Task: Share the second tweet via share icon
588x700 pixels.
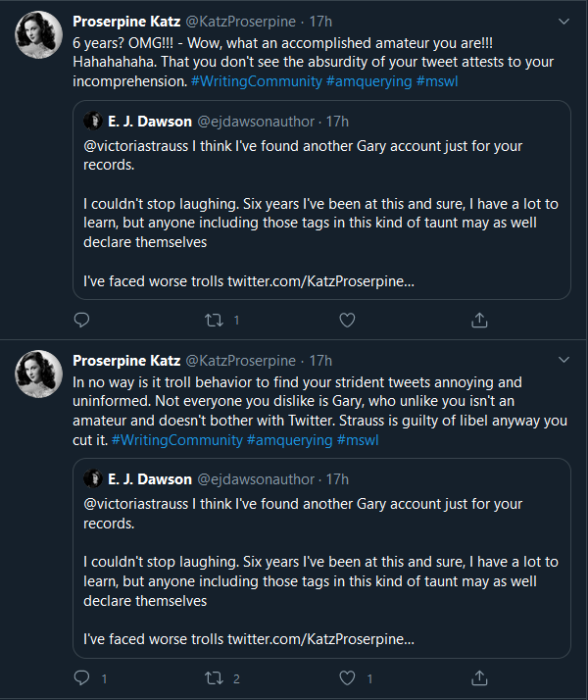Action: 479,677
